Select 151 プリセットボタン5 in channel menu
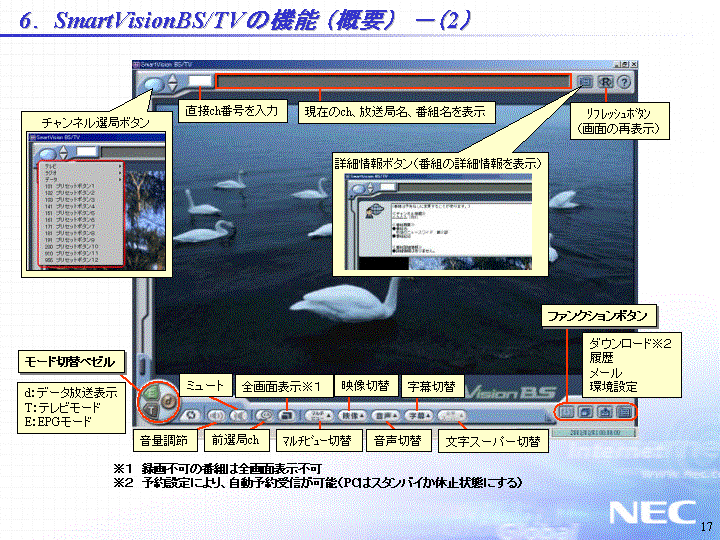 click(82, 213)
